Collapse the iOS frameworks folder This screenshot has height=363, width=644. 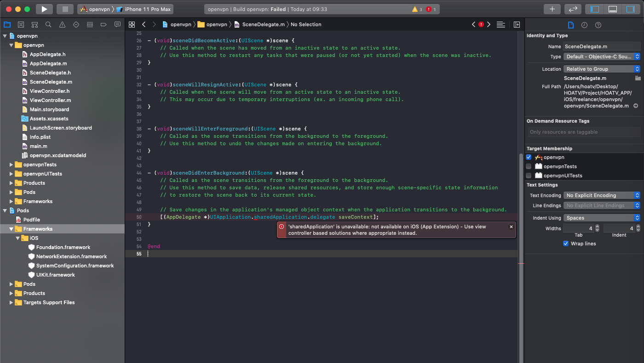18,238
